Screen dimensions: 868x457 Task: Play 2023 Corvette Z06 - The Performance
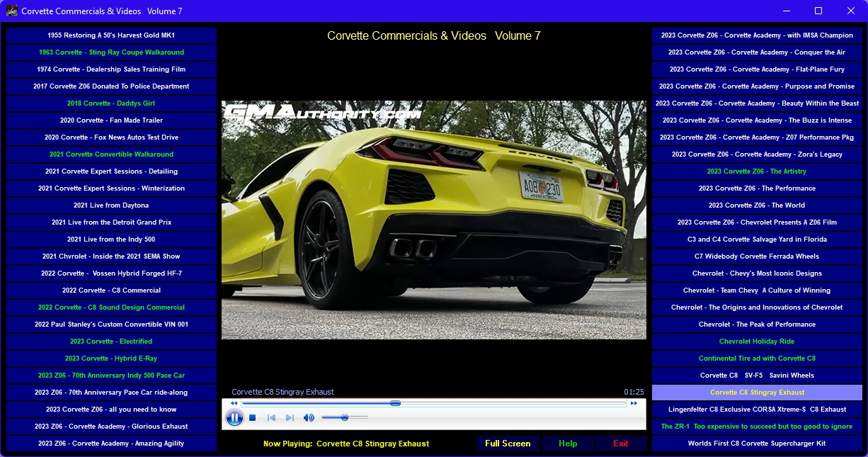click(x=757, y=188)
